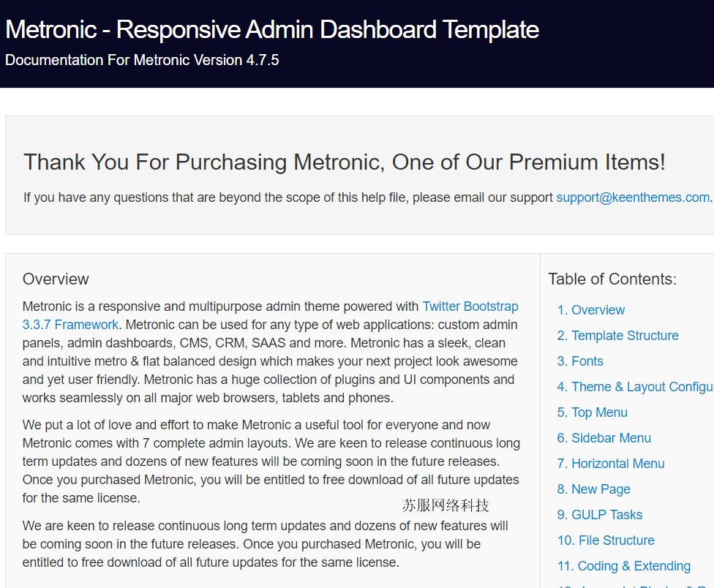Click the Metronic Responsive Admin Dashboard Template title
Image resolution: width=714 pixels, height=588 pixels.
(272, 30)
